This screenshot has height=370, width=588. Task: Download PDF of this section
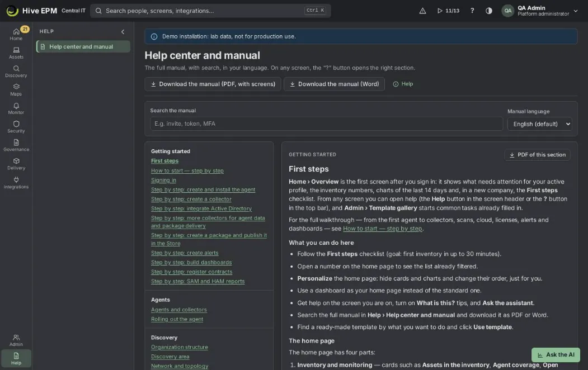538,155
